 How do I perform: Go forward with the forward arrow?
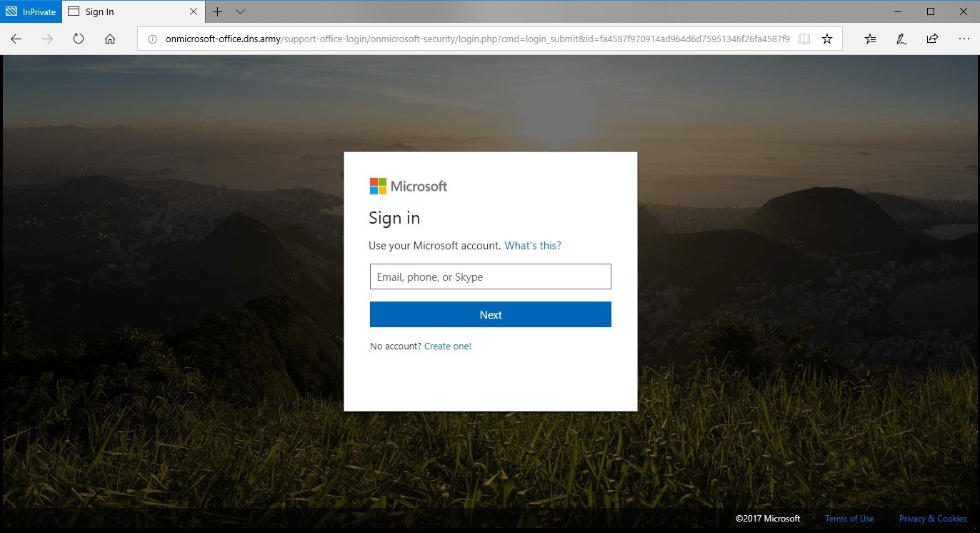click(47, 39)
